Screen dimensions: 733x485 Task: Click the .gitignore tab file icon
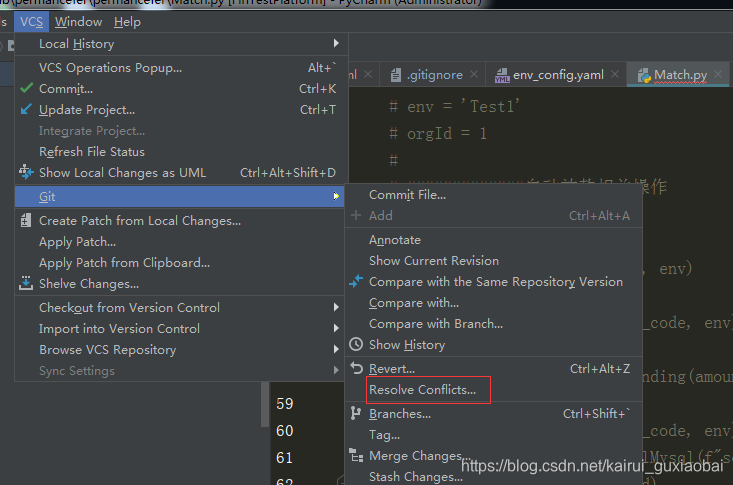[x=396, y=75]
